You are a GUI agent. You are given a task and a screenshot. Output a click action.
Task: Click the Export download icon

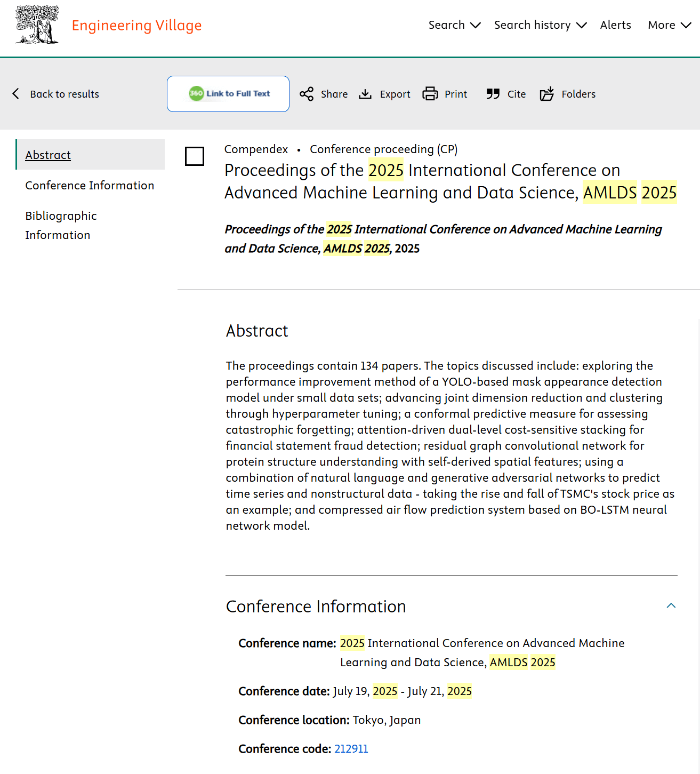pos(365,94)
